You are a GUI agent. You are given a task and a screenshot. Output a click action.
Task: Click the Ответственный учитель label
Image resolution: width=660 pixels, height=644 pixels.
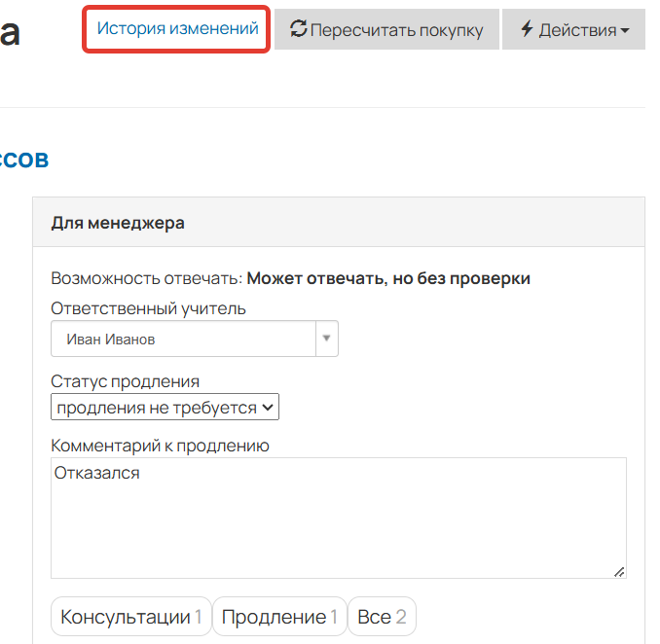148,308
